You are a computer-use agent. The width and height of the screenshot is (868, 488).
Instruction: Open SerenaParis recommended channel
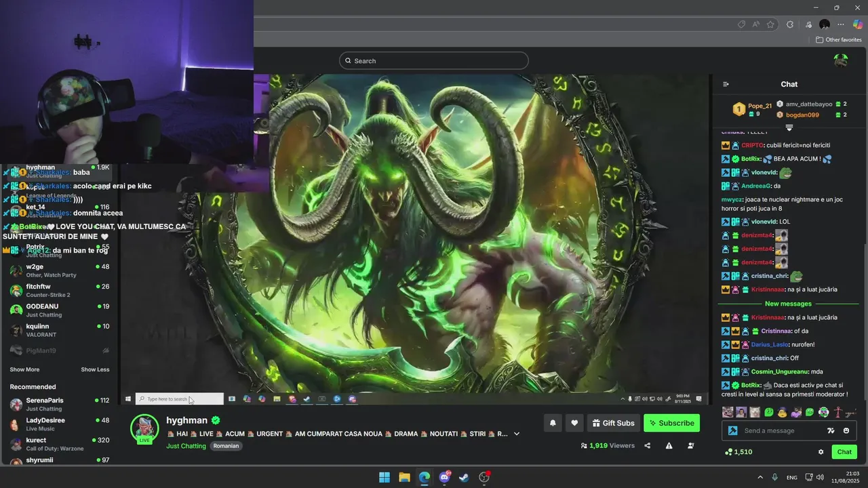(60, 404)
